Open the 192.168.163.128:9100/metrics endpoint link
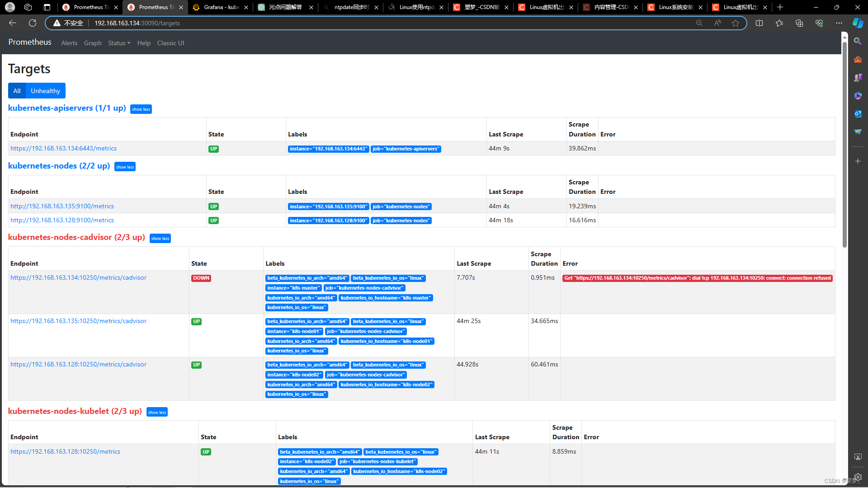Viewport: 868px width, 488px height. 62,220
